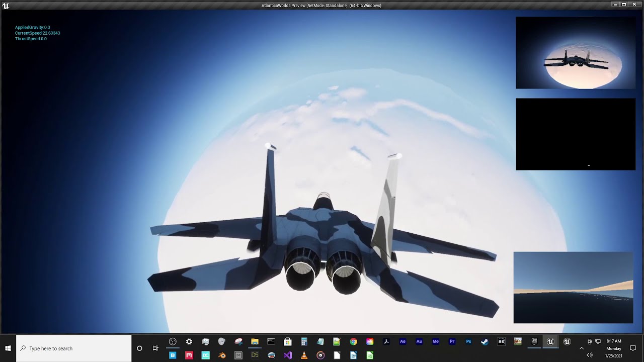The width and height of the screenshot is (644, 362).
Task: Open clock and calendar flyout
Action: (614, 348)
